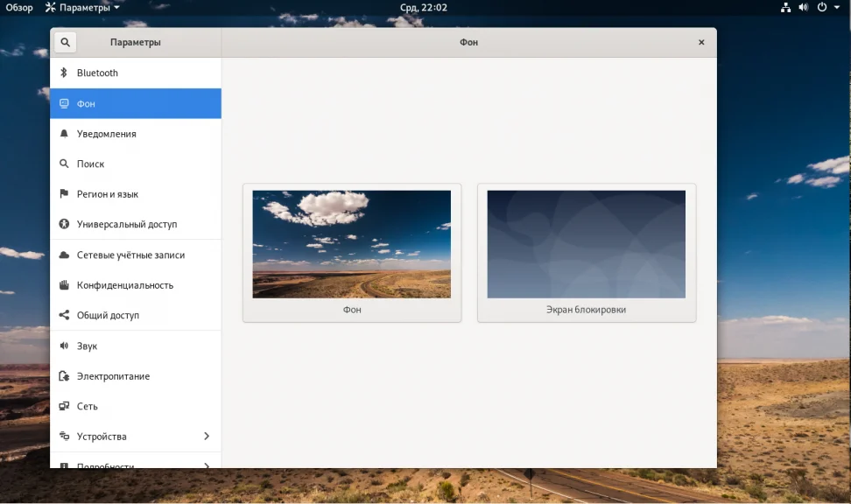Open the power system menu arrow

click(837, 8)
